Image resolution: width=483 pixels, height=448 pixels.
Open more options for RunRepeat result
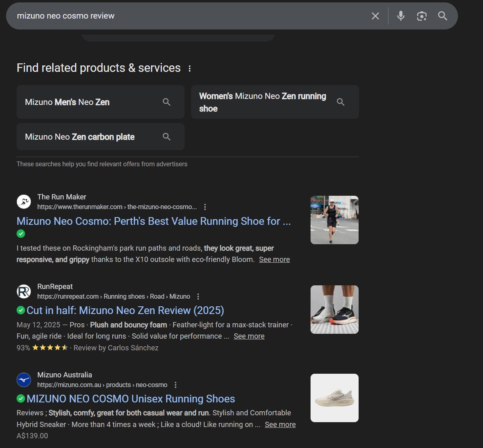(x=198, y=297)
